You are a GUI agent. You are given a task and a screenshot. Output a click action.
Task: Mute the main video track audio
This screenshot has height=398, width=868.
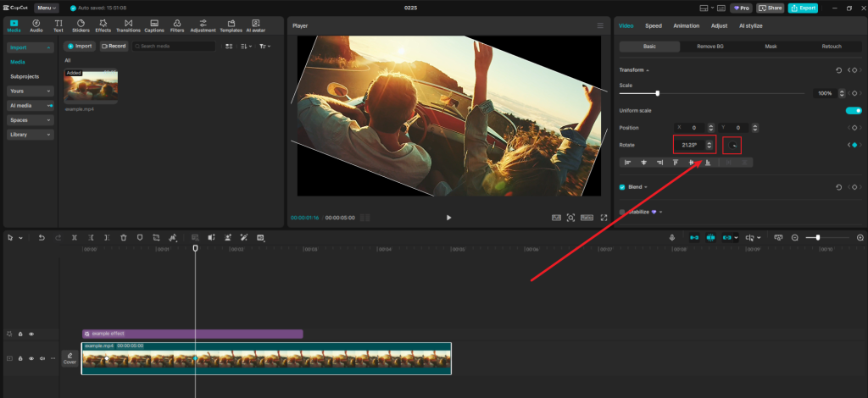[x=42, y=358]
